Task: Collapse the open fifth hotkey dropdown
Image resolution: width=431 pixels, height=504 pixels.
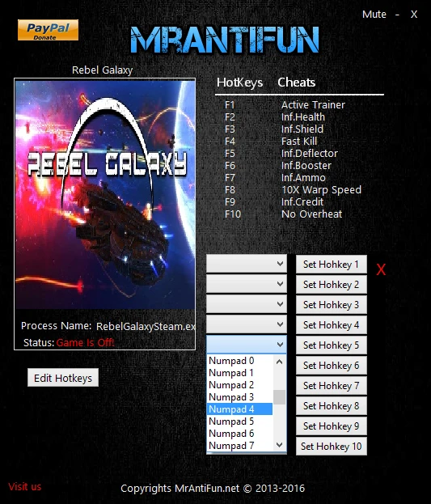Action: point(247,345)
